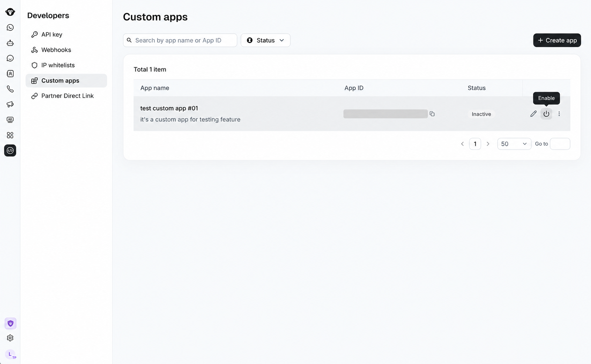Open the chatbot robot icon in the sidebar
This screenshot has width=591, height=364.
(x=10, y=43)
